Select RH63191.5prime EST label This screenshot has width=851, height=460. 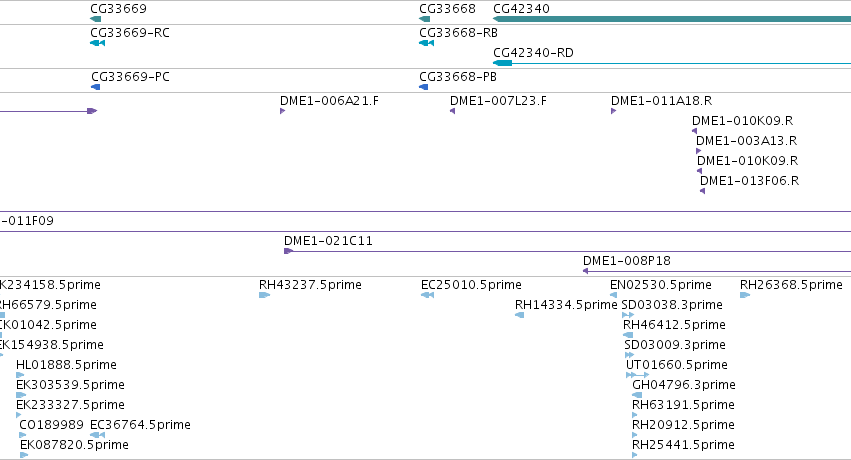pos(683,405)
